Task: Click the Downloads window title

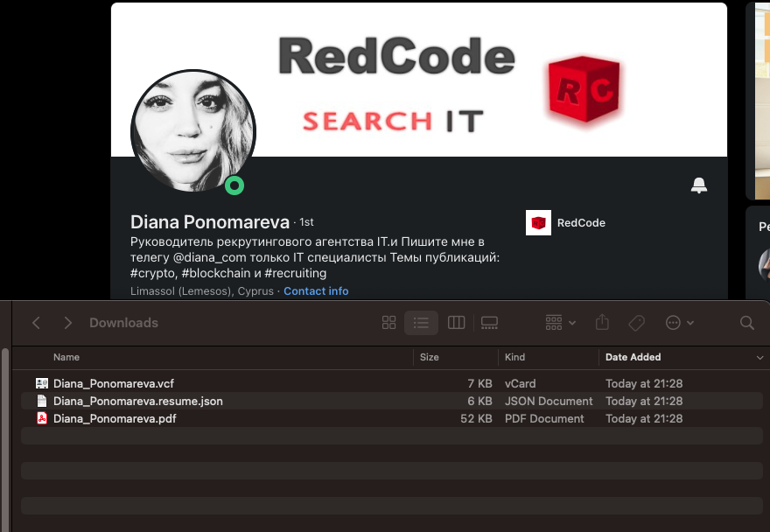Action: (x=123, y=323)
